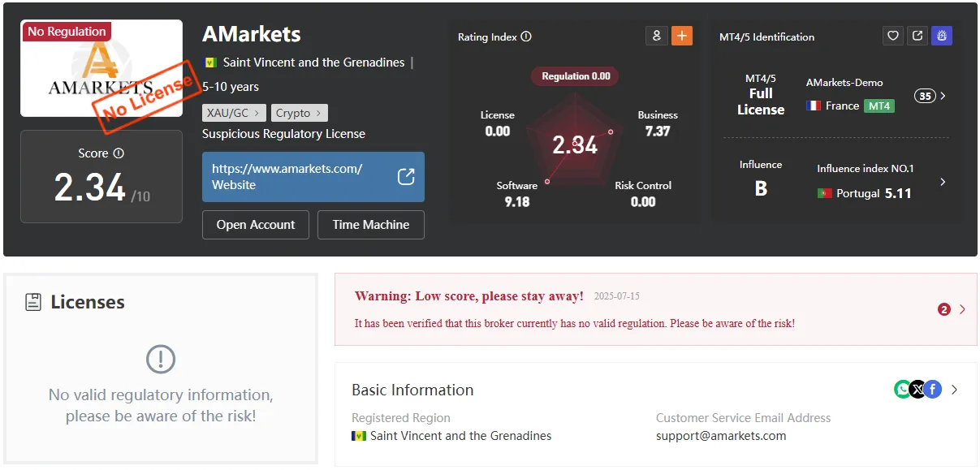Click the Licenses heading
The height and width of the screenshot is (470, 980).
[88, 302]
